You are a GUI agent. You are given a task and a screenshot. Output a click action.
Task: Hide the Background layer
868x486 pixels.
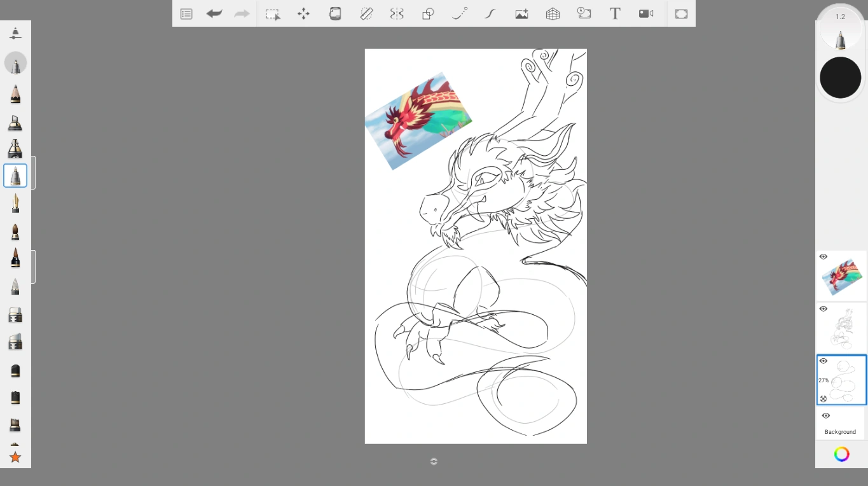[x=825, y=415]
